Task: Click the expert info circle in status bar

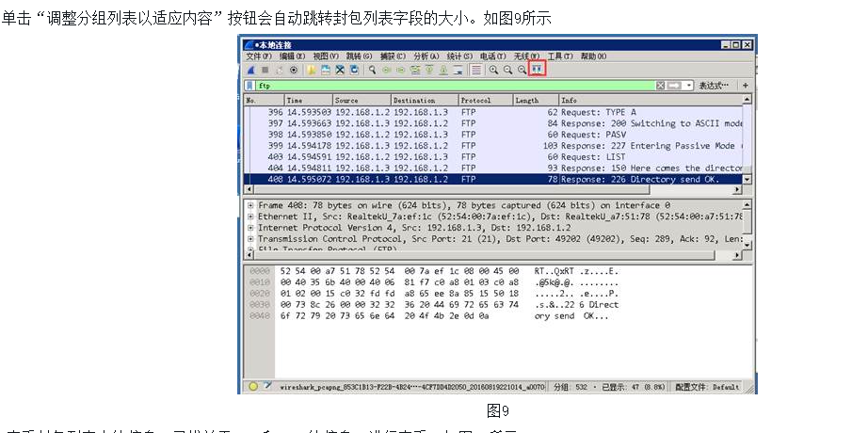Action: 253,387
